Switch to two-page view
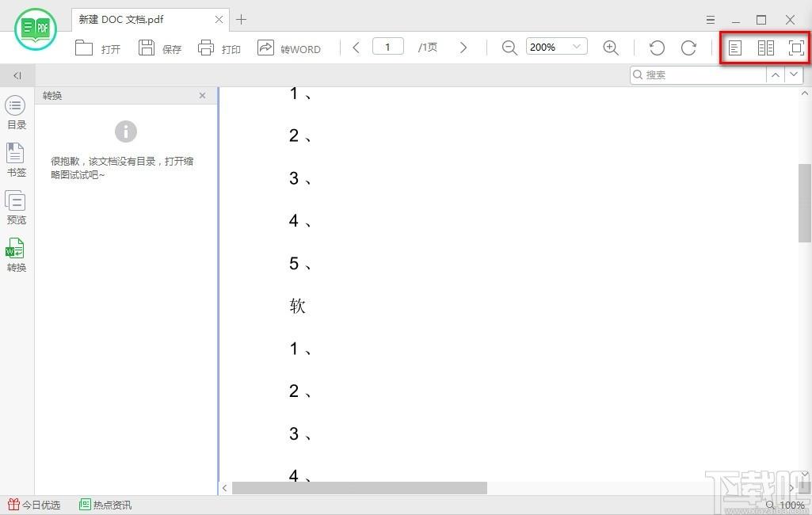Screen dimensions: 812x515 point(765,48)
